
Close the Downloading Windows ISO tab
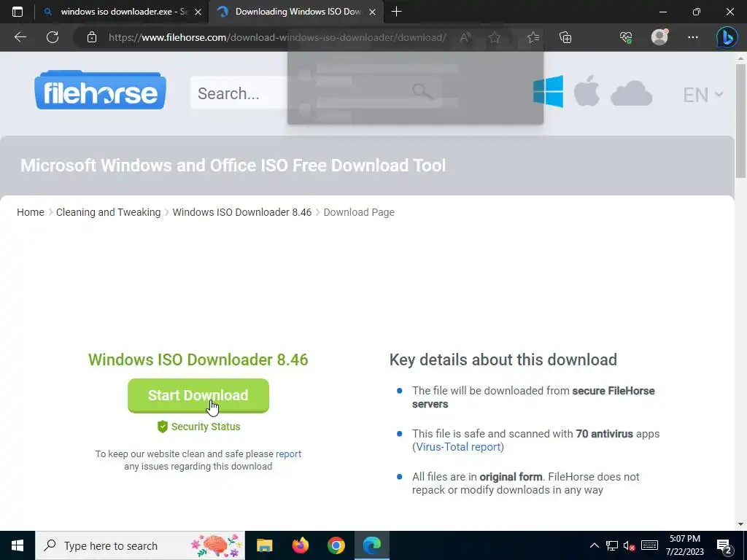373,12
